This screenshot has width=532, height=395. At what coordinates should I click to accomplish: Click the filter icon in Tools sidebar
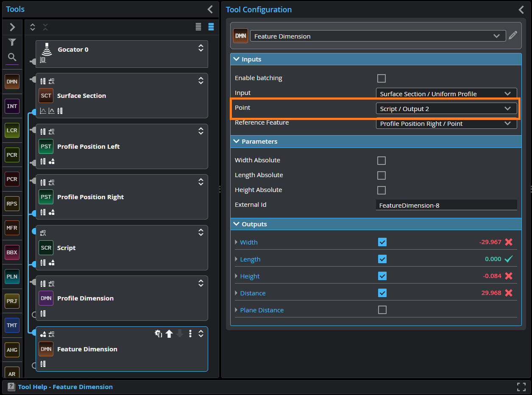click(12, 42)
